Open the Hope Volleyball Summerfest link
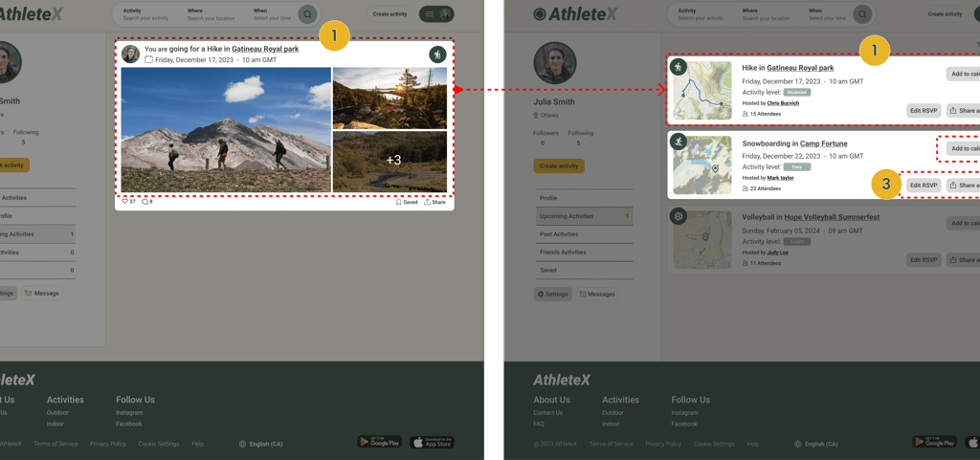The image size is (980, 460). 832,217
